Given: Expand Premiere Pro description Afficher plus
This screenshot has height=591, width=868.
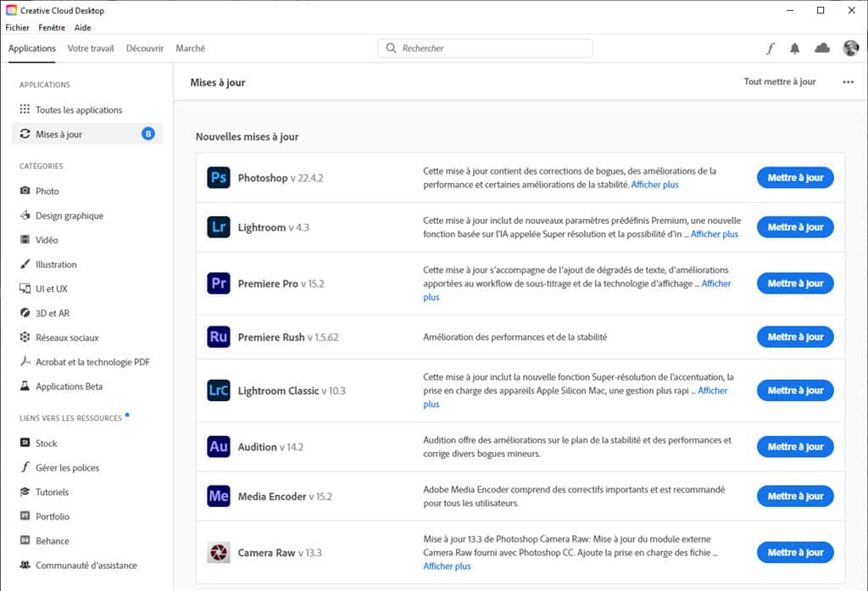Looking at the screenshot, I should [716, 283].
